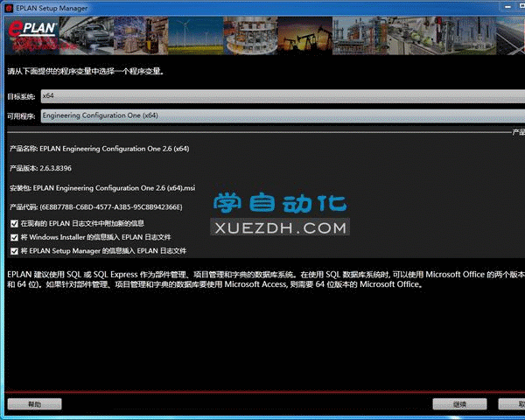Click the oil pumps sunset banner photo
Viewport: 525px width, 420px height.
[x=304, y=35]
